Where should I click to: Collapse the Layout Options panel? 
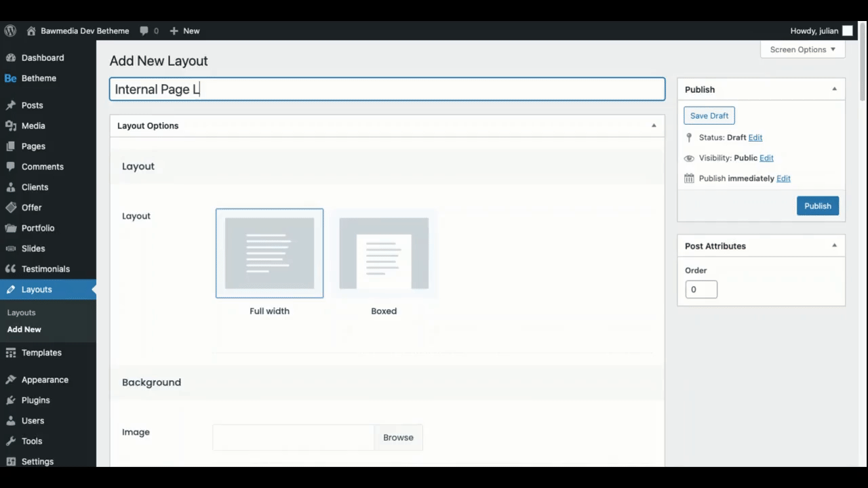click(654, 125)
